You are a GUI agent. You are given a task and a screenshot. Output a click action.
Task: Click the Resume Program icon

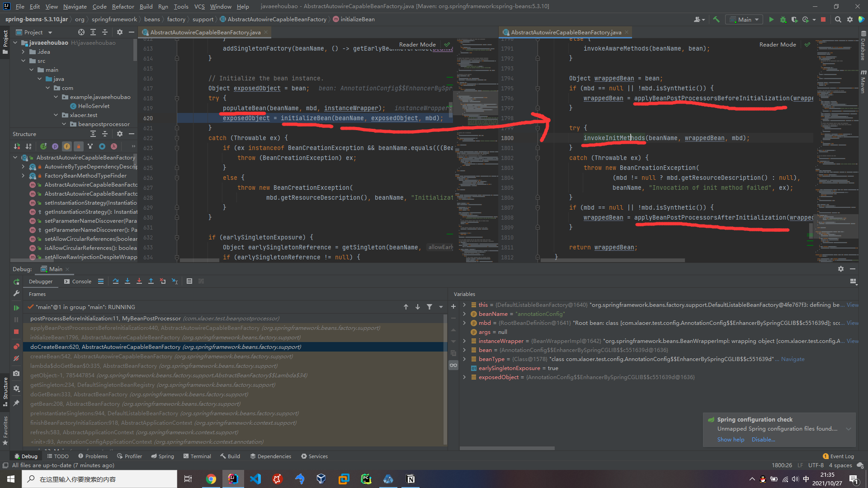16,308
